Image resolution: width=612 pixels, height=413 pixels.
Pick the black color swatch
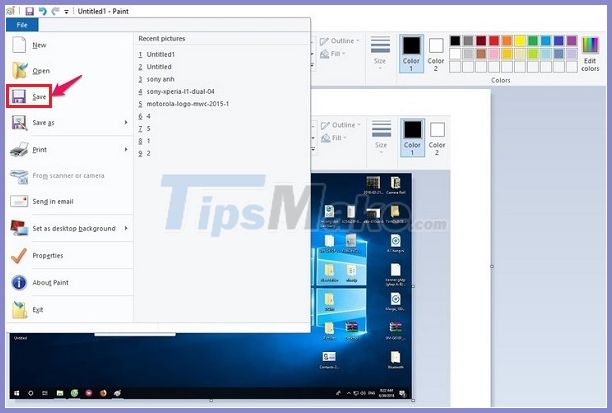455,40
